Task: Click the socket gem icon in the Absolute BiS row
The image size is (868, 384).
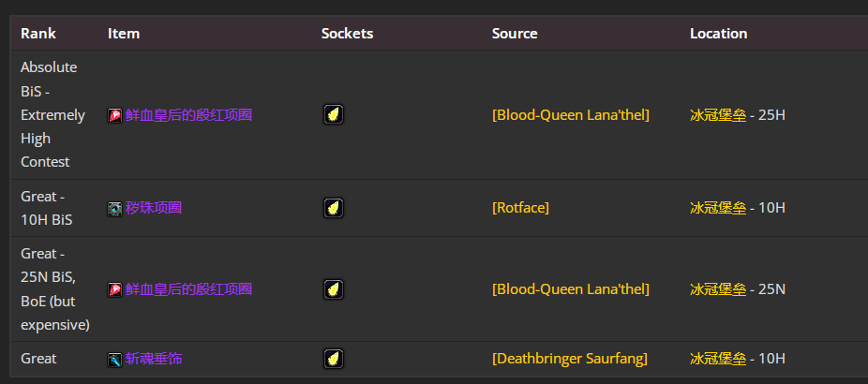Action: point(333,115)
